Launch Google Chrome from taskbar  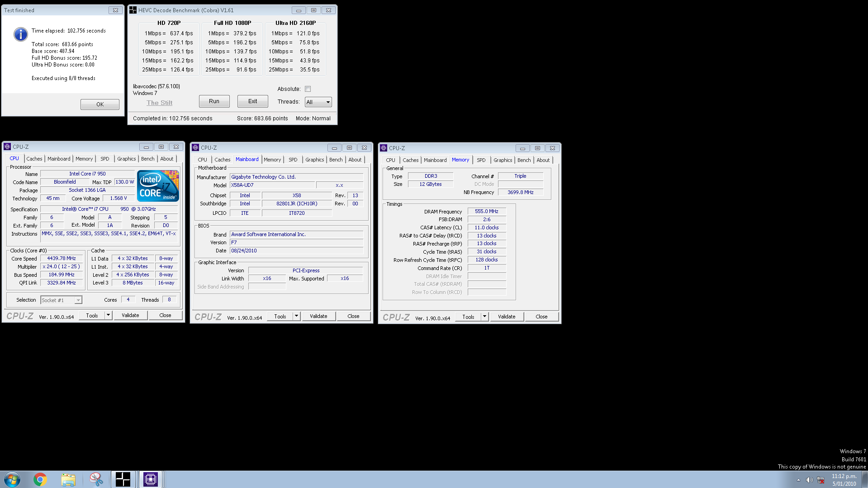[x=40, y=479]
